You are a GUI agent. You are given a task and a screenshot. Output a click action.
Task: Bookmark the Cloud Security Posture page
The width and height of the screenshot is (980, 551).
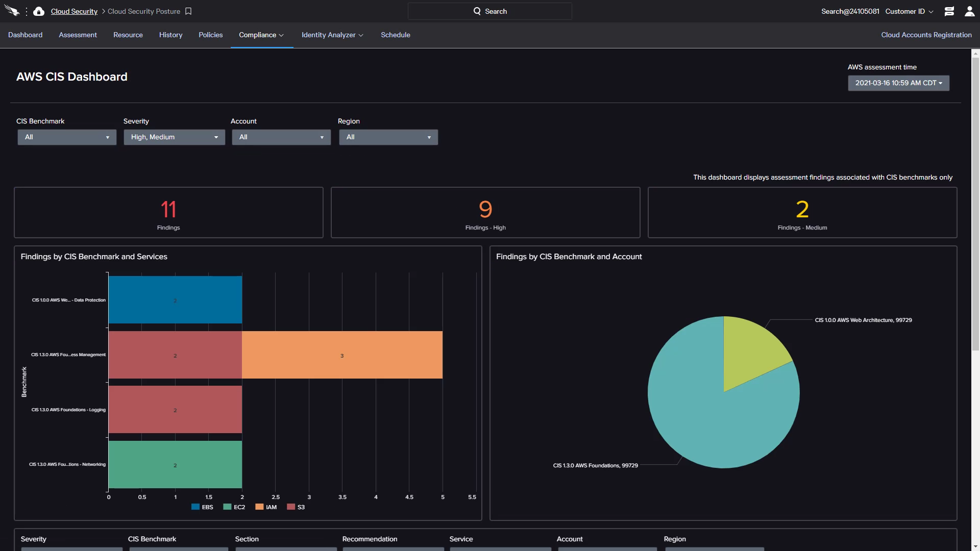pos(188,11)
